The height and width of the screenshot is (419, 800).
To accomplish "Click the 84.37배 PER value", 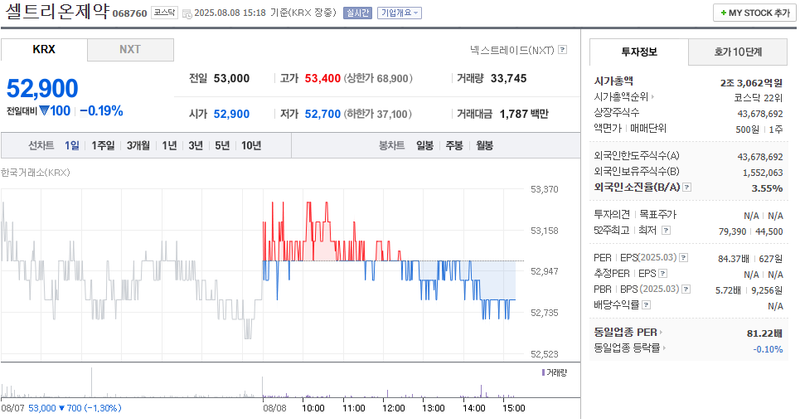I will coord(734,259).
